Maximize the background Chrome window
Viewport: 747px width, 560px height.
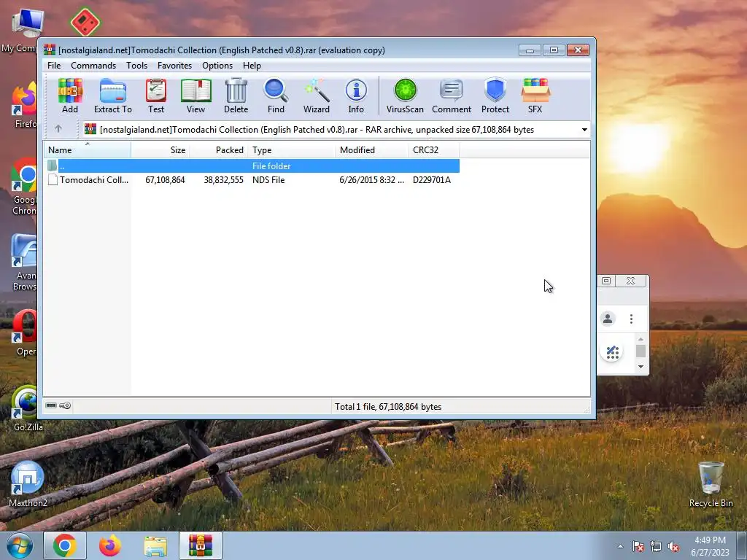pyautogui.click(x=606, y=281)
